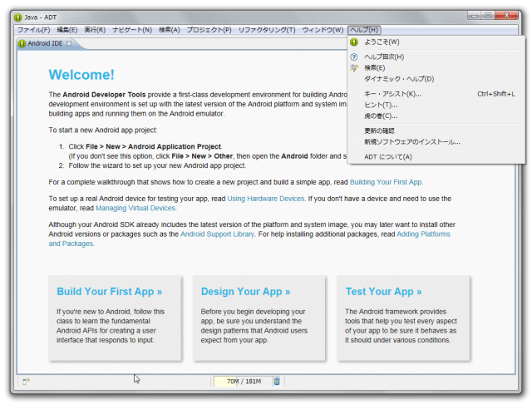Open the 実行(R) menu

[x=95, y=30]
